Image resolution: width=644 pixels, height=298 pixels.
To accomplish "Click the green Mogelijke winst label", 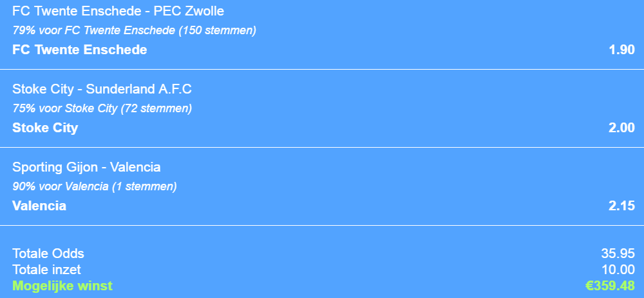I will [x=62, y=286].
